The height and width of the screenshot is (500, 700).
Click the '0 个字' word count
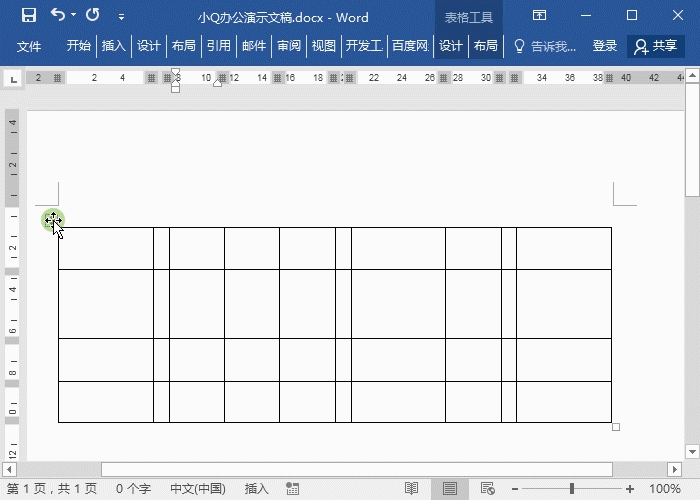point(133,489)
